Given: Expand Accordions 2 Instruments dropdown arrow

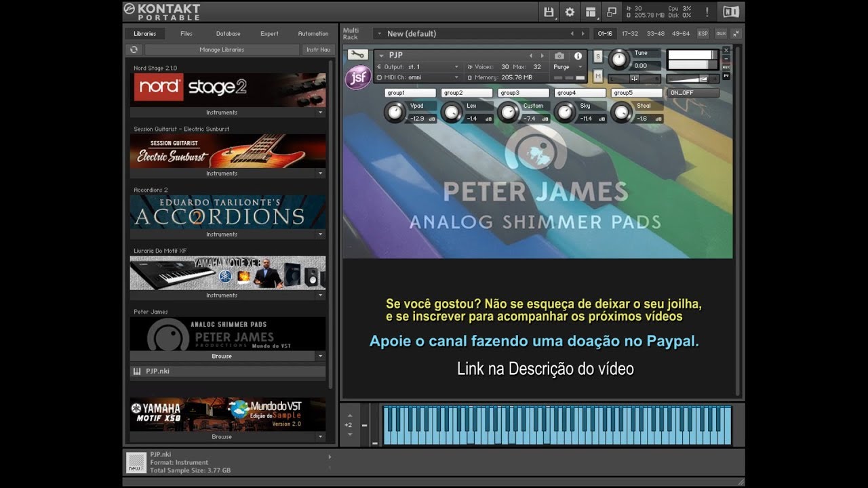Looking at the screenshot, I should click(x=321, y=235).
